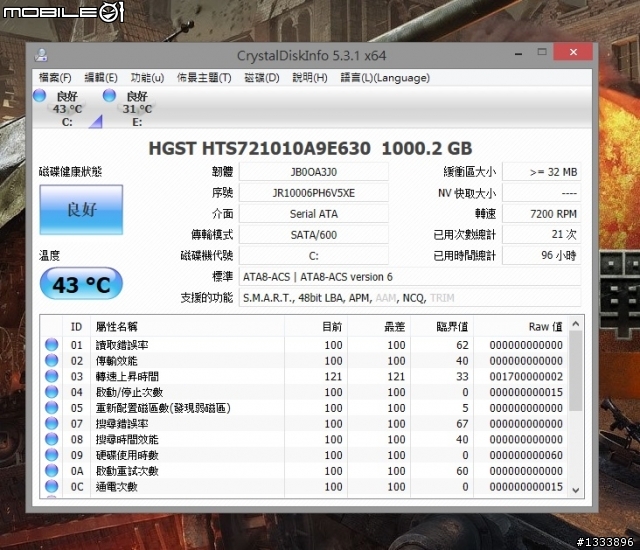Click the 最差 column header
640x550 pixels.
click(x=379, y=326)
